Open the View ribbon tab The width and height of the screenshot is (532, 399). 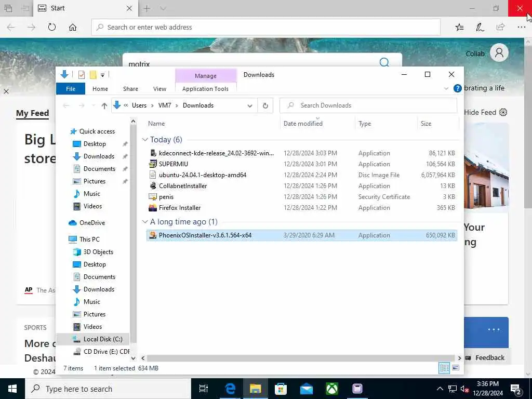[x=159, y=88]
